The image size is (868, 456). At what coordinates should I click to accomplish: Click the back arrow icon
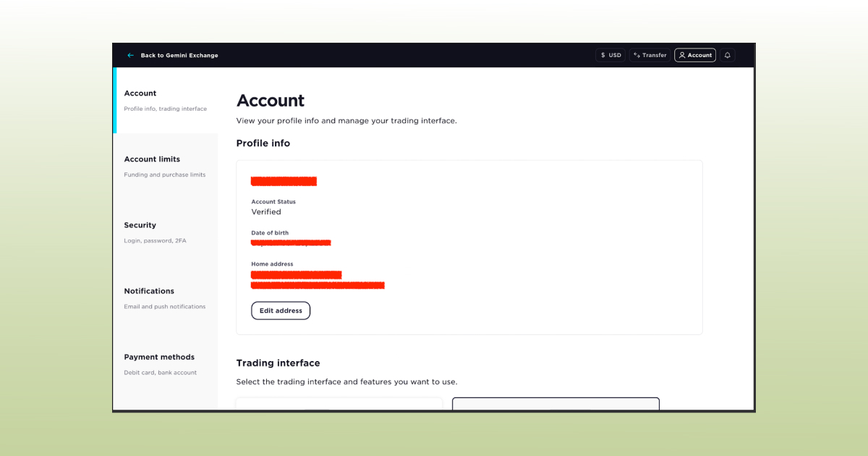131,56
